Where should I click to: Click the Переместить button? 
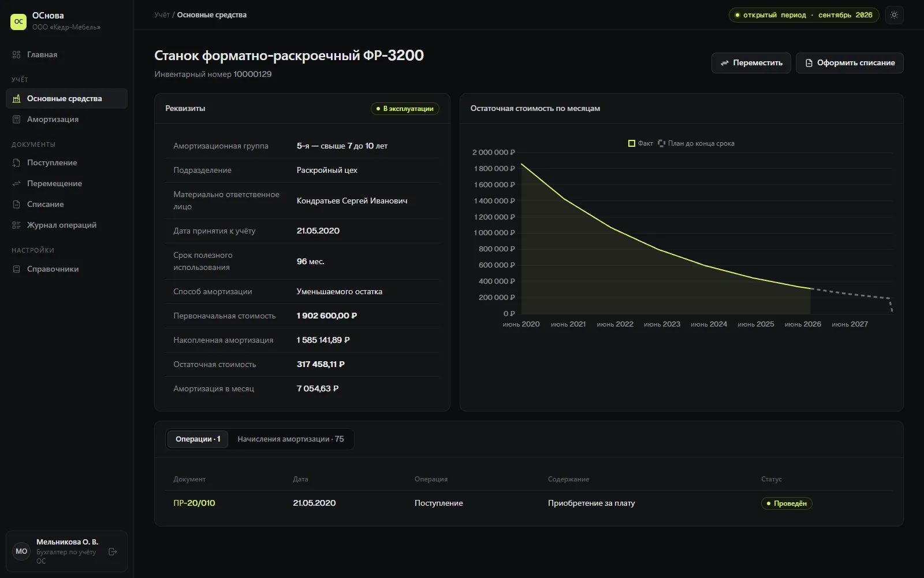(x=751, y=63)
